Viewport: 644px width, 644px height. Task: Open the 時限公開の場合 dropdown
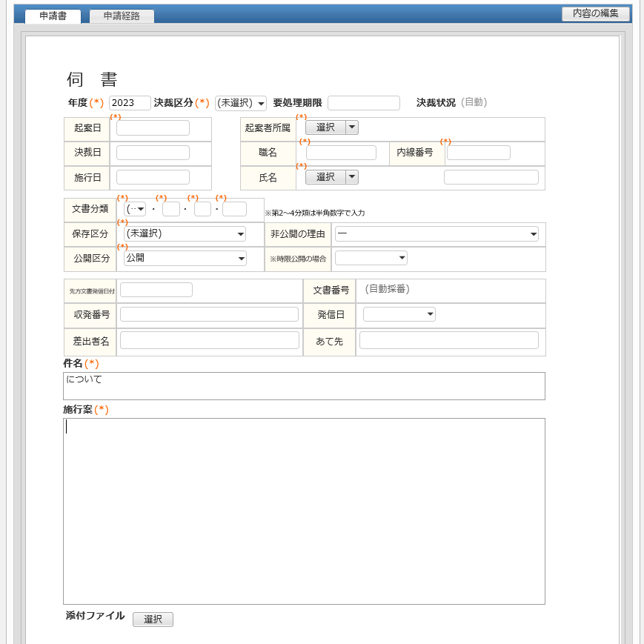click(x=371, y=258)
